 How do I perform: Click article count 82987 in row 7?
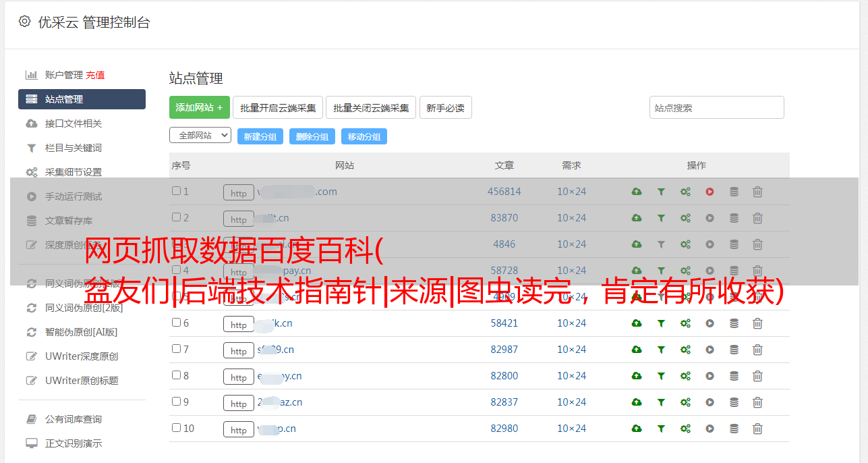click(504, 350)
